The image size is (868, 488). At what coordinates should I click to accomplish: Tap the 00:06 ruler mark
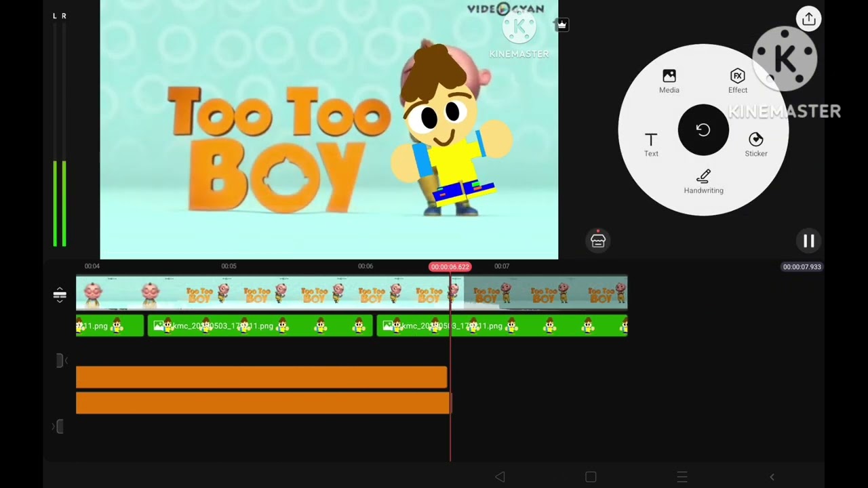[x=366, y=266]
